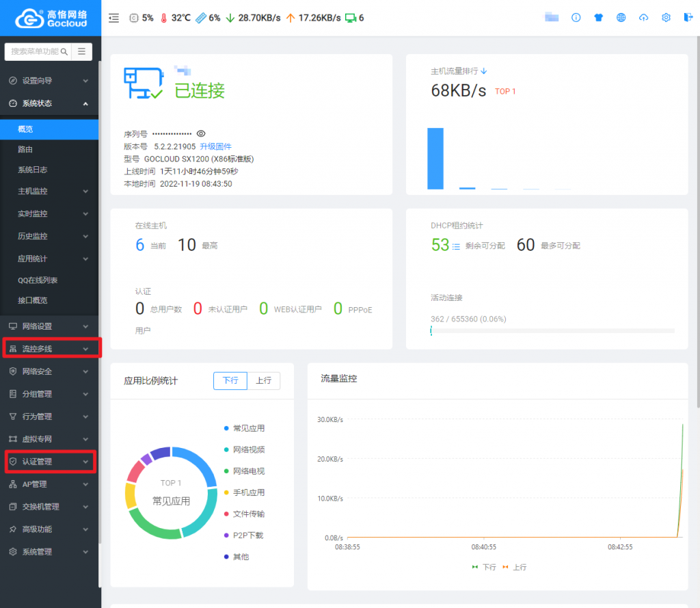Viewport: 700px width, 608px height.
Task: Open the settings gear icon in header
Action: click(666, 18)
